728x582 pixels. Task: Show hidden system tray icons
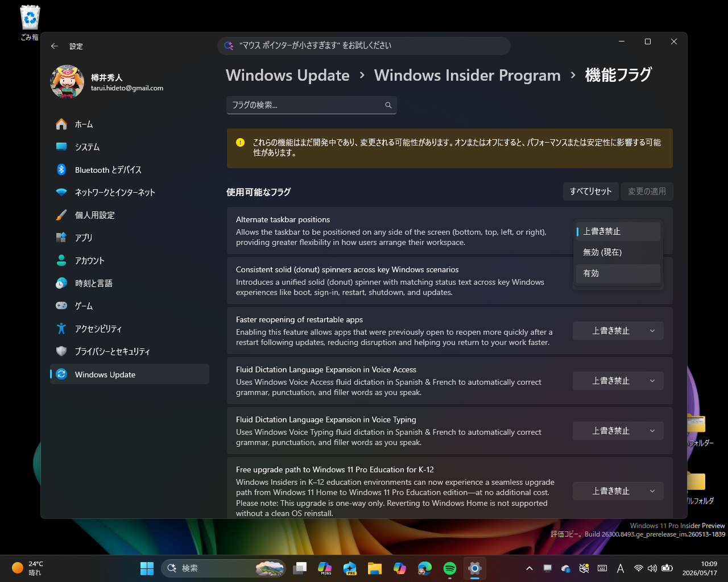(530, 568)
